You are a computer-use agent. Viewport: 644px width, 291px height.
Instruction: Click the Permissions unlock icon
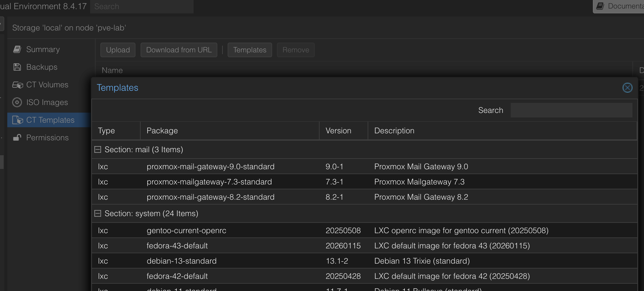click(x=17, y=138)
